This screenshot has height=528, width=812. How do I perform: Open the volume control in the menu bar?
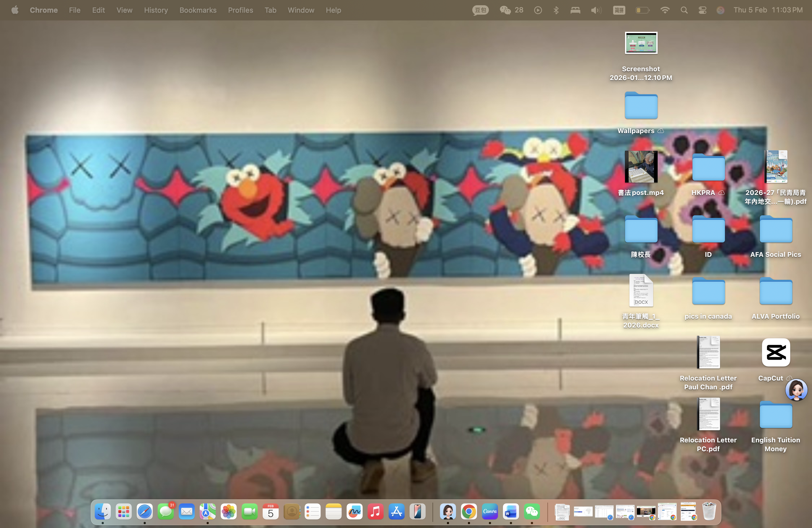coord(596,10)
